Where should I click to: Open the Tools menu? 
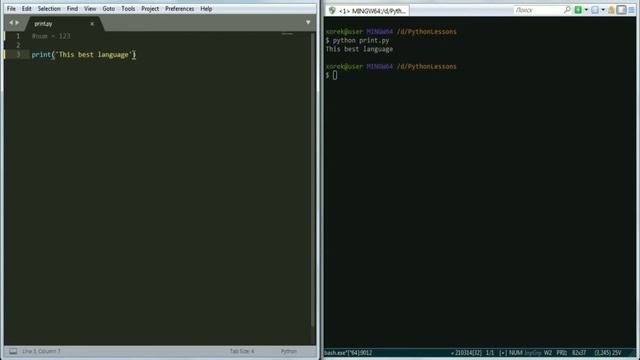tap(128, 9)
